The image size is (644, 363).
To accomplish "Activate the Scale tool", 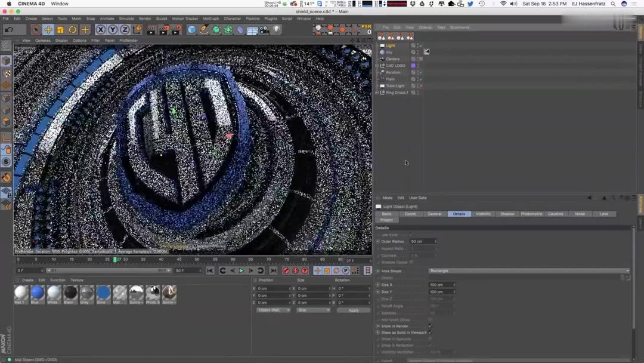I will (60, 30).
